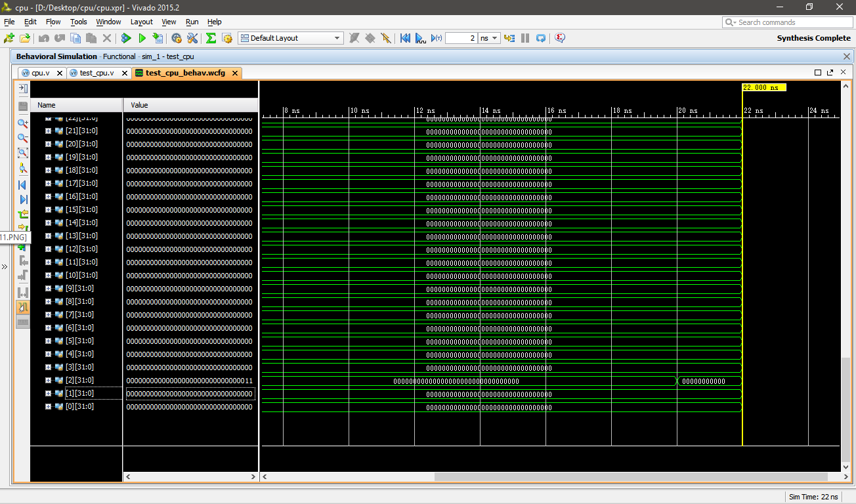Image resolution: width=856 pixels, height=504 pixels.
Task: Close the cpu.v tab
Action: pos(58,73)
